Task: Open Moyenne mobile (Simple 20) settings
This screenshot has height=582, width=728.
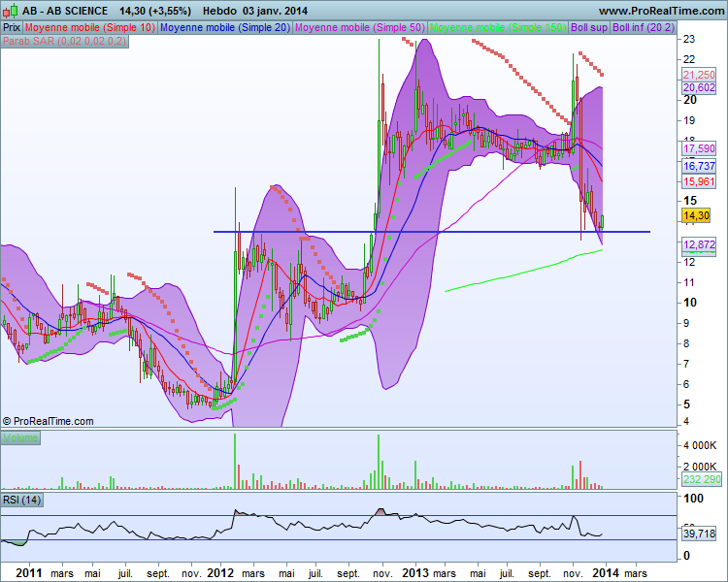Action: coord(225,27)
